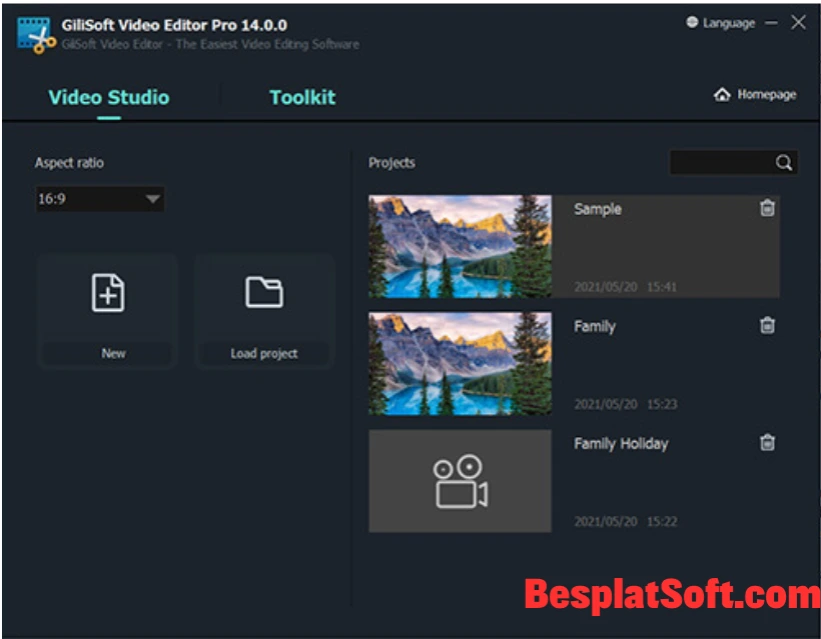Screen dimensions: 821x639
Task: Select the Video Studio tab
Action: [108, 98]
